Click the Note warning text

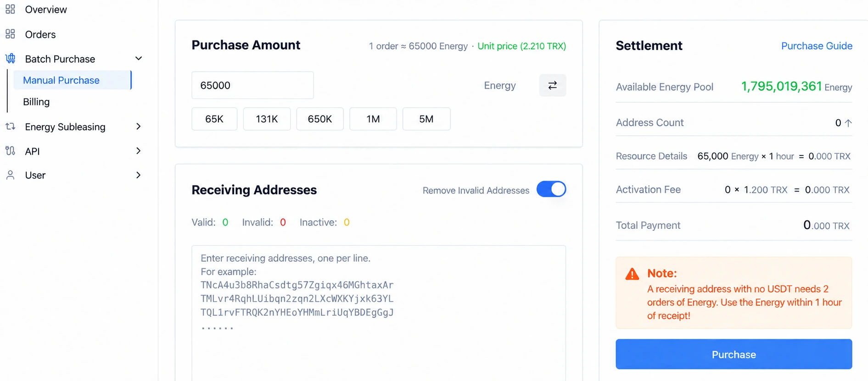(x=745, y=302)
